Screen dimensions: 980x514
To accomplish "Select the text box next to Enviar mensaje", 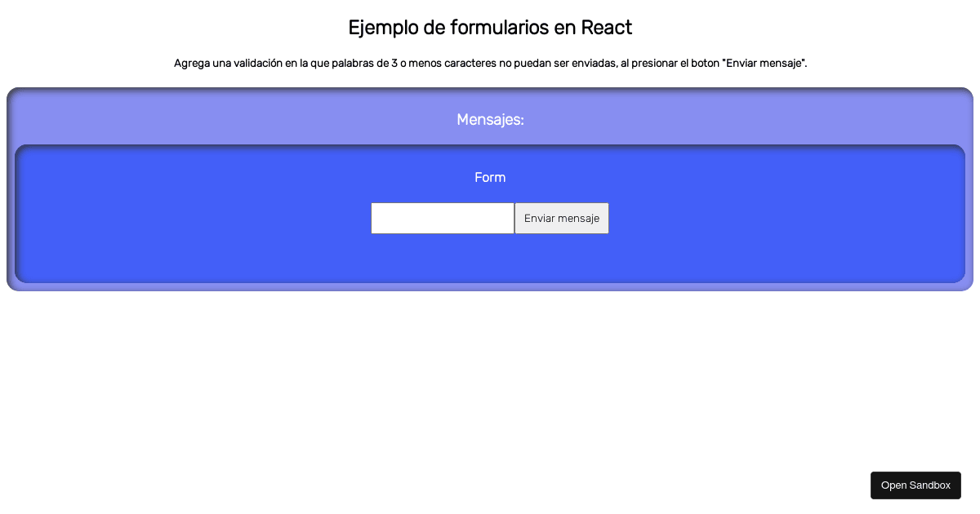I will click(443, 218).
